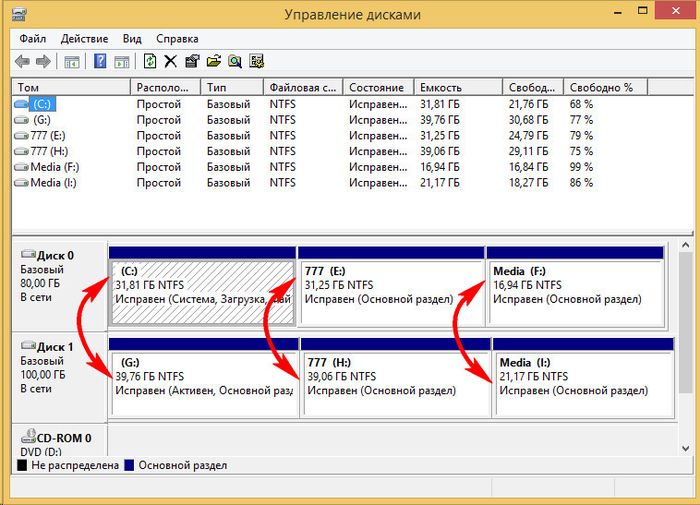
Task: Sort by the Емкость column header
Action: click(x=458, y=88)
